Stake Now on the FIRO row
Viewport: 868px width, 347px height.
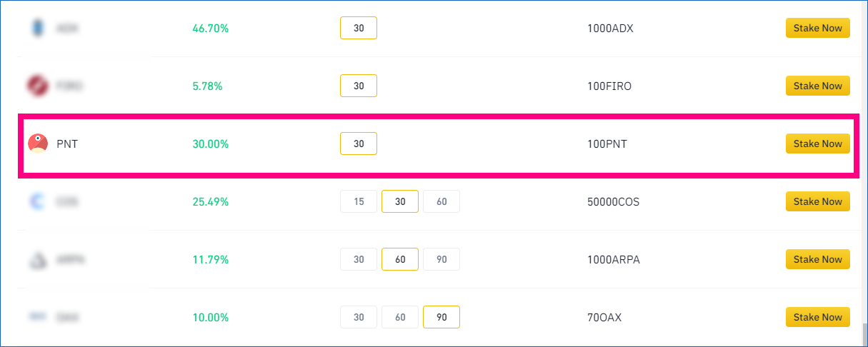tap(818, 86)
